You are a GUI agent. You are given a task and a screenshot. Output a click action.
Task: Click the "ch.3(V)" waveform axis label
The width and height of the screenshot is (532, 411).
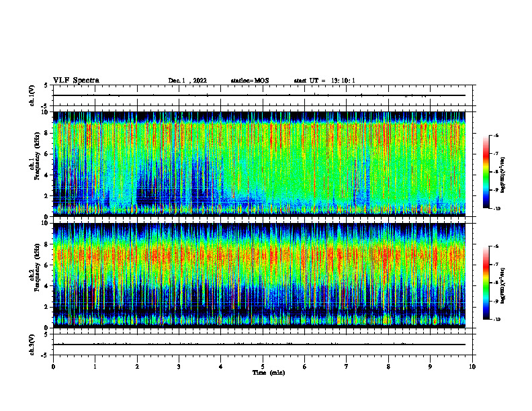point(32,345)
